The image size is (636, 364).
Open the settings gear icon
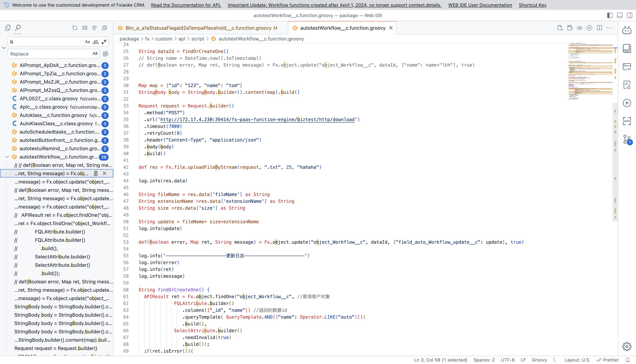point(627,347)
